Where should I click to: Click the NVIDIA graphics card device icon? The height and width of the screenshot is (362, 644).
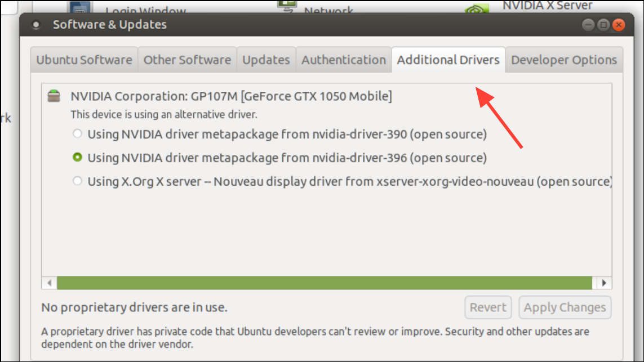(54, 96)
